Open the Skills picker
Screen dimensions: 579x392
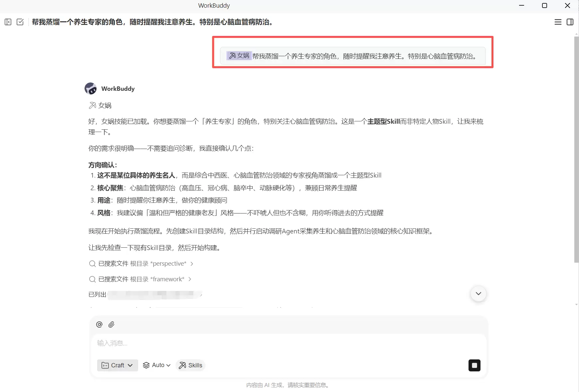190,365
